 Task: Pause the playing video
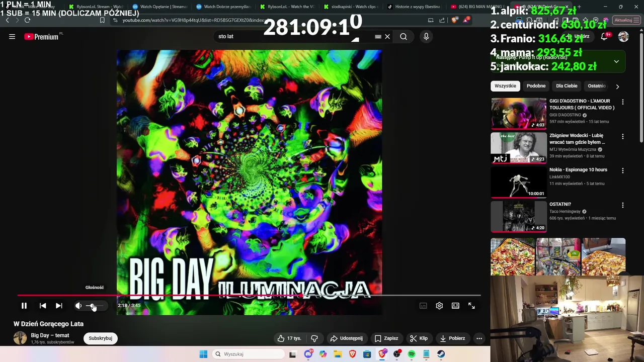click(x=24, y=306)
